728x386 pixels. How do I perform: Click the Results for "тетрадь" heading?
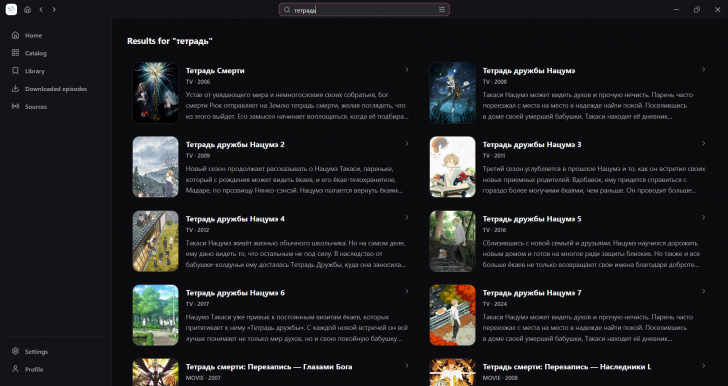pyautogui.click(x=170, y=41)
